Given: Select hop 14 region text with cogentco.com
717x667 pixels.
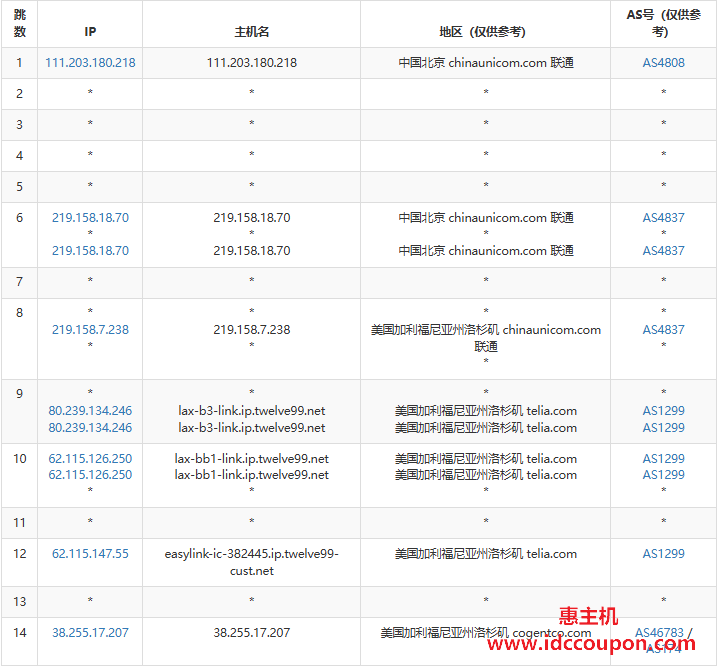Looking at the screenshot, I should pos(486,633).
